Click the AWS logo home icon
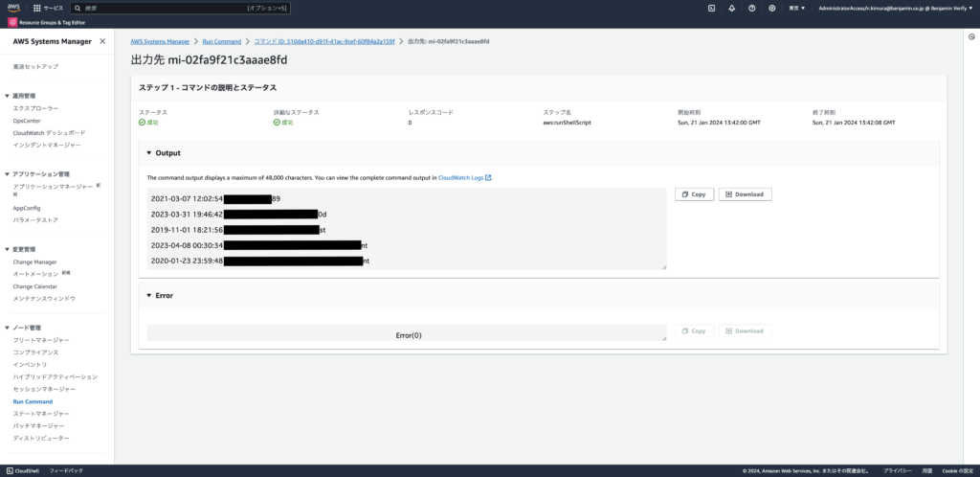 [13, 8]
